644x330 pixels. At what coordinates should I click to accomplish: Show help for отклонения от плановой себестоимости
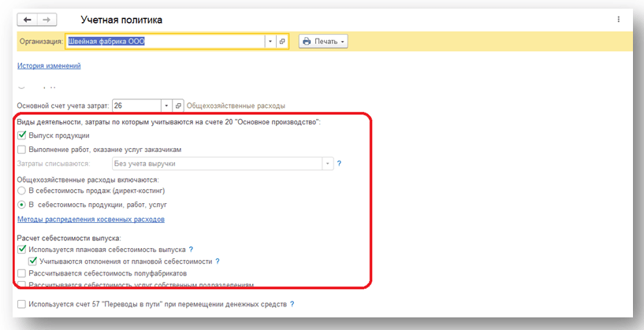218,261
